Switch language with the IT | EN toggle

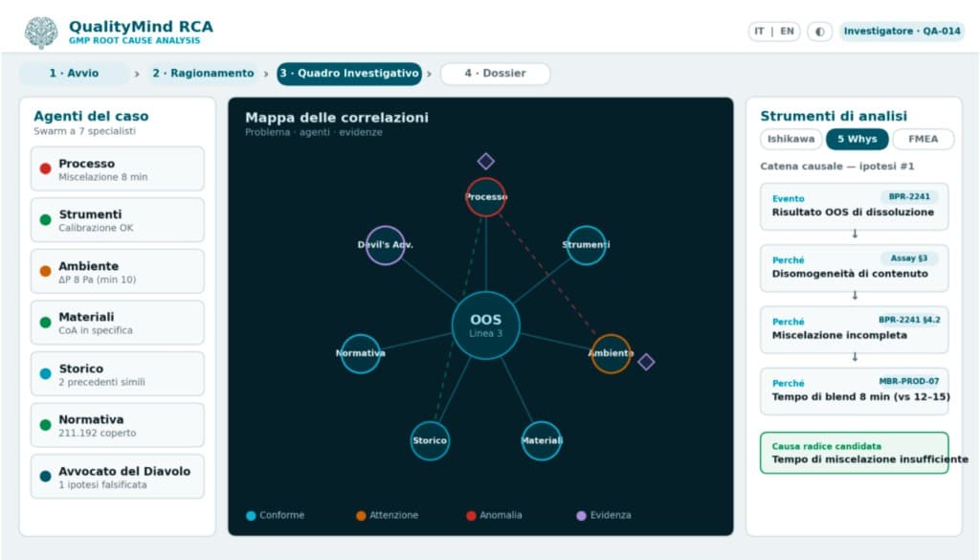coord(773,32)
